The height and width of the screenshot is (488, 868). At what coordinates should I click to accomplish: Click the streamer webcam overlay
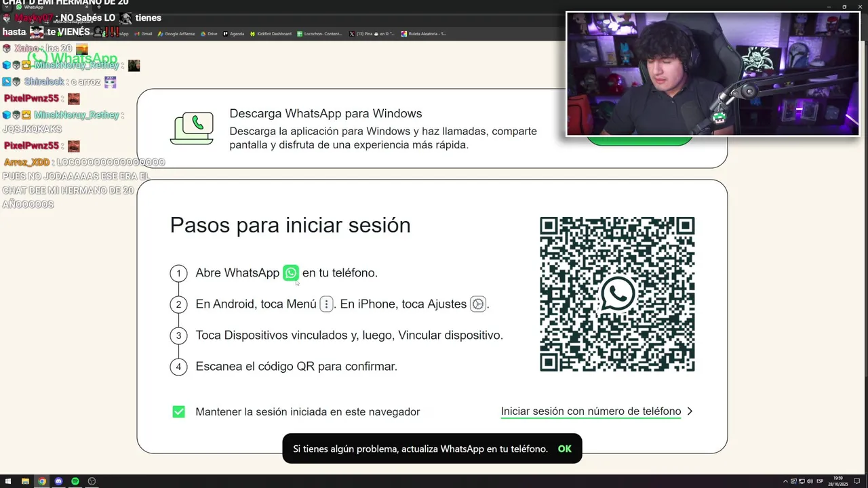pos(713,74)
